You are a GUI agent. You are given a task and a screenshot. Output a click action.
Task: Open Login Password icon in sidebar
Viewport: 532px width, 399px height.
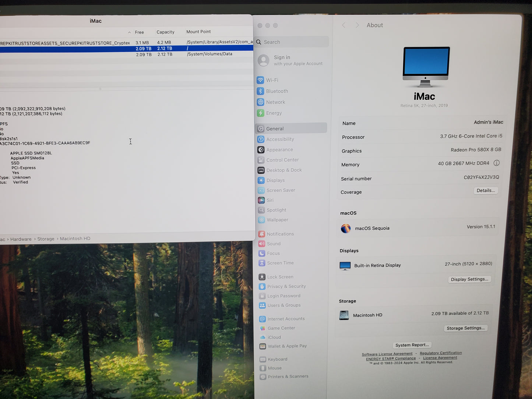point(262,296)
